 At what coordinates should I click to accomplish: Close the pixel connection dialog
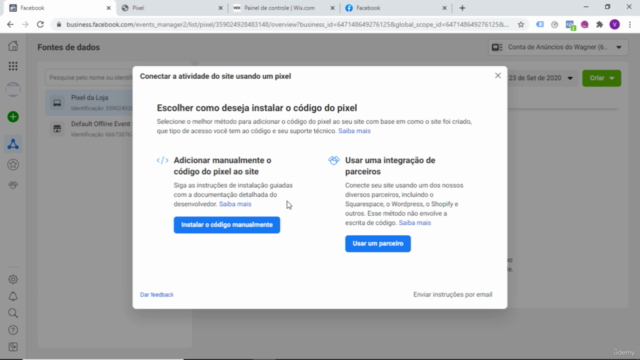[498, 76]
